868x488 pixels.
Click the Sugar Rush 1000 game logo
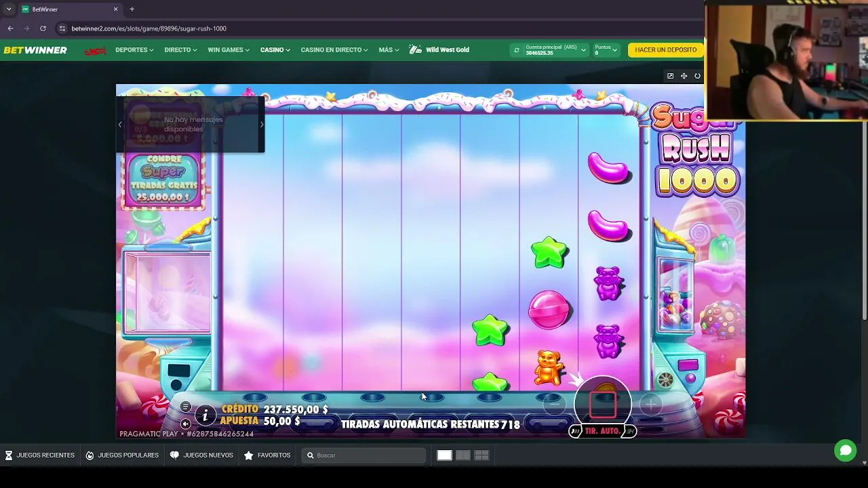tap(696, 150)
